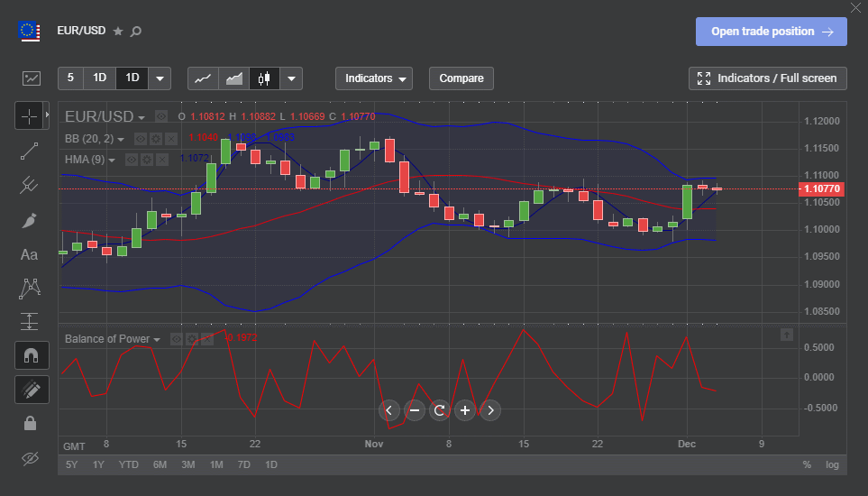Toggle lock on all drawings

tap(29, 423)
